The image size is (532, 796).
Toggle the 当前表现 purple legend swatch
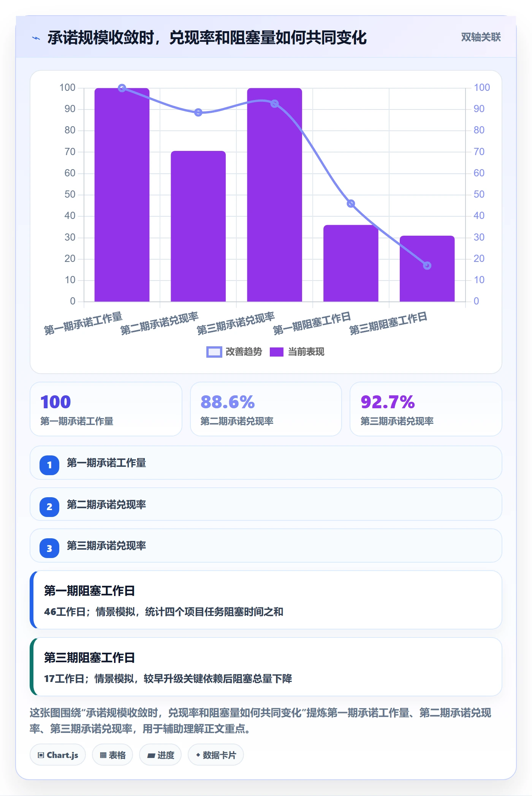pyautogui.click(x=277, y=352)
